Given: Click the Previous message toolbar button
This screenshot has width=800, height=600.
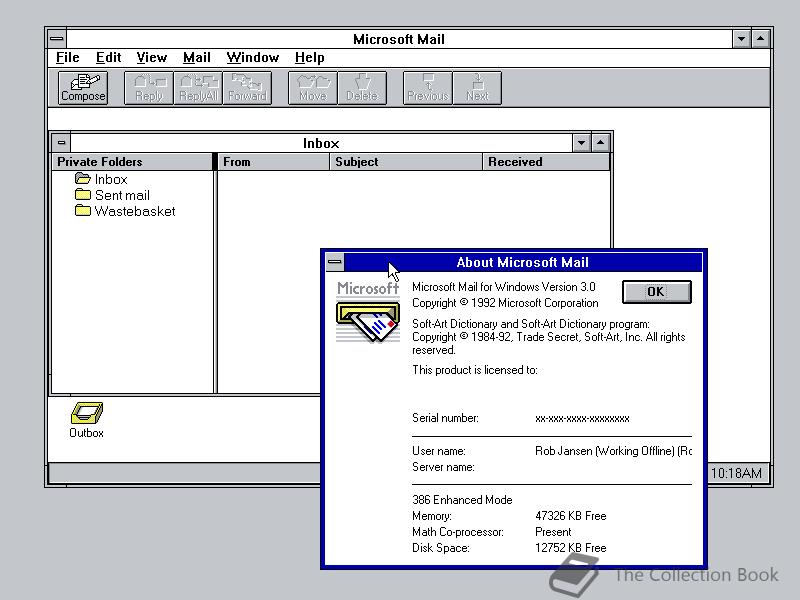Looking at the screenshot, I should click(428, 88).
